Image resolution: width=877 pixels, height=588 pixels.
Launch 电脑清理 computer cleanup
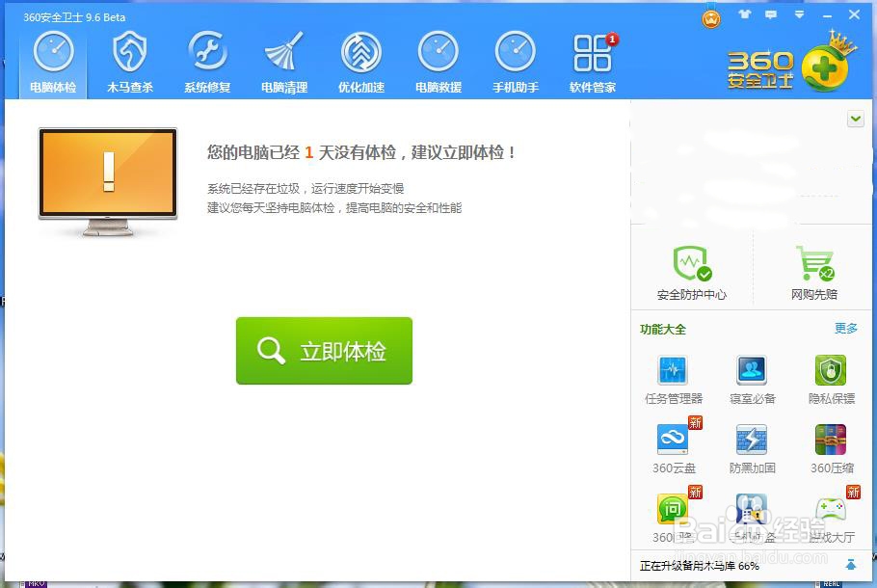(x=284, y=58)
